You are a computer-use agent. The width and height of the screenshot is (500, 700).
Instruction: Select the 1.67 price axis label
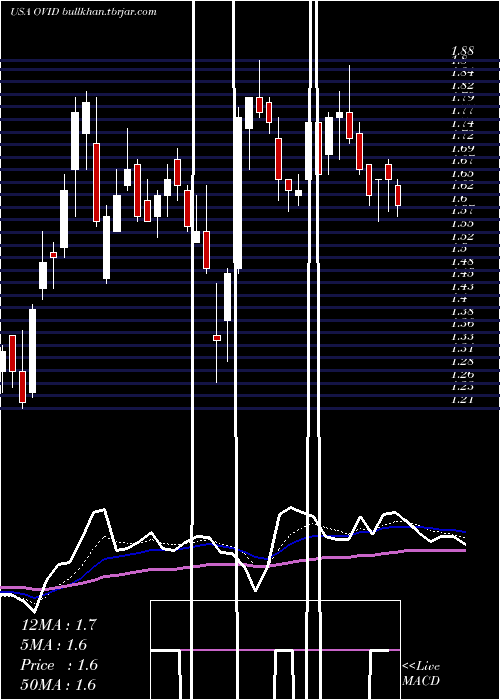(462, 161)
